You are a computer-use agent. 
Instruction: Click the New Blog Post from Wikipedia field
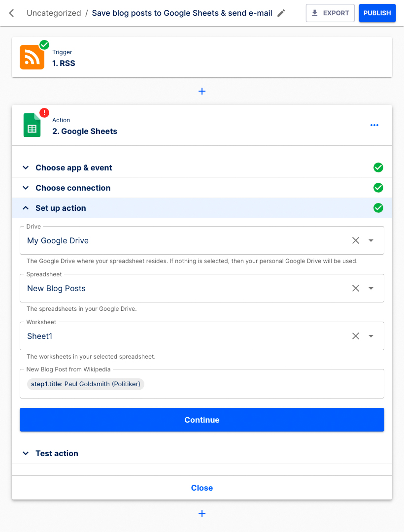(x=256, y=384)
